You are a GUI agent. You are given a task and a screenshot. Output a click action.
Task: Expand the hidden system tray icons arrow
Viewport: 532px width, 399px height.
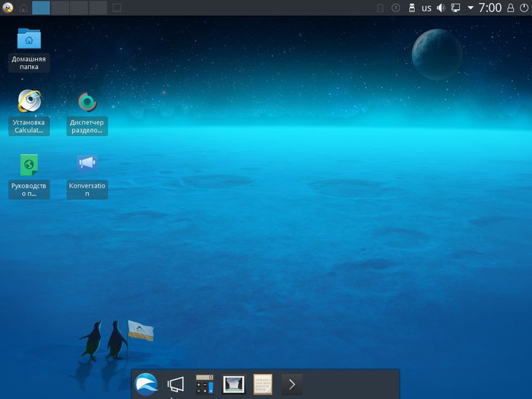pyautogui.click(x=470, y=8)
